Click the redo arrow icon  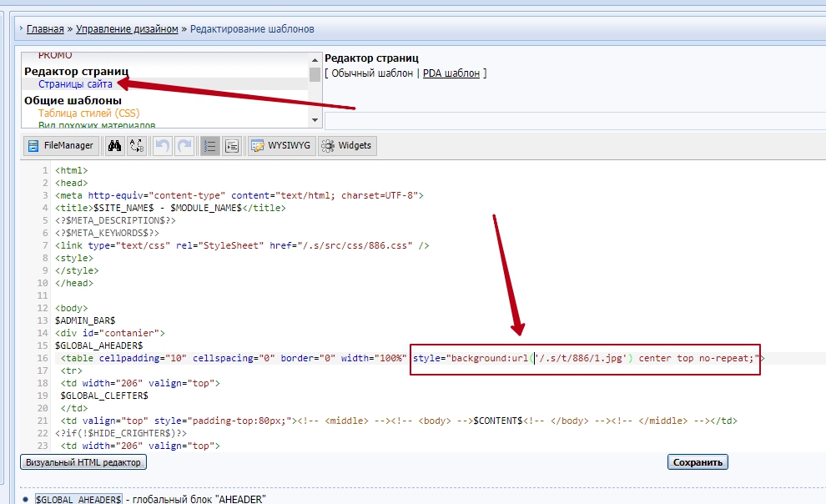pos(184,146)
